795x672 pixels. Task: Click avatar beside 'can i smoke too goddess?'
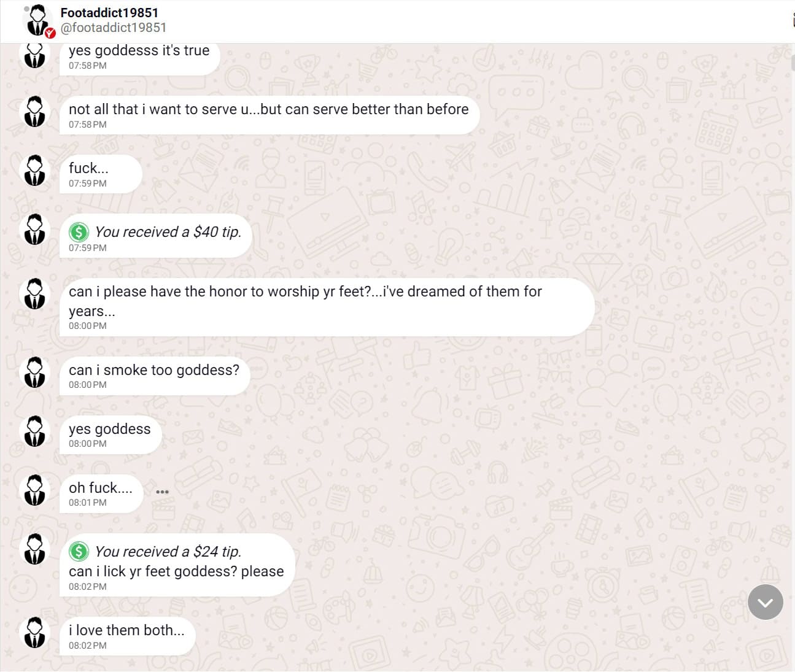[35, 373]
